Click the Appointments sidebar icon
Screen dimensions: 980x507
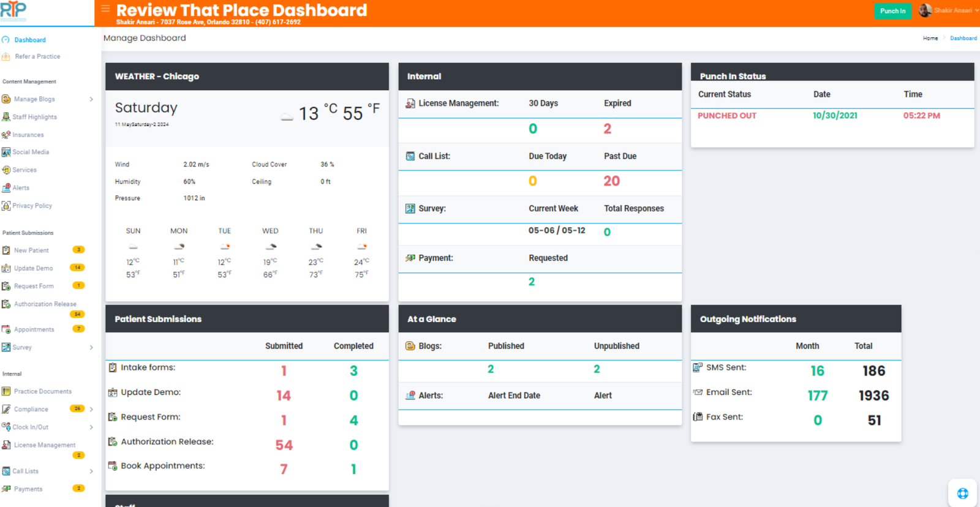pyautogui.click(x=6, y=329)
